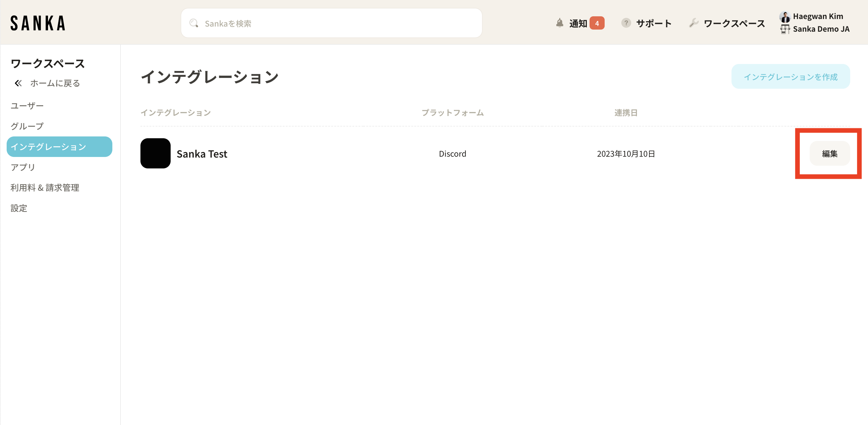This screenshot has height=425, width=868.
Task: Click the SANKA logo
Action: point(38,23)
